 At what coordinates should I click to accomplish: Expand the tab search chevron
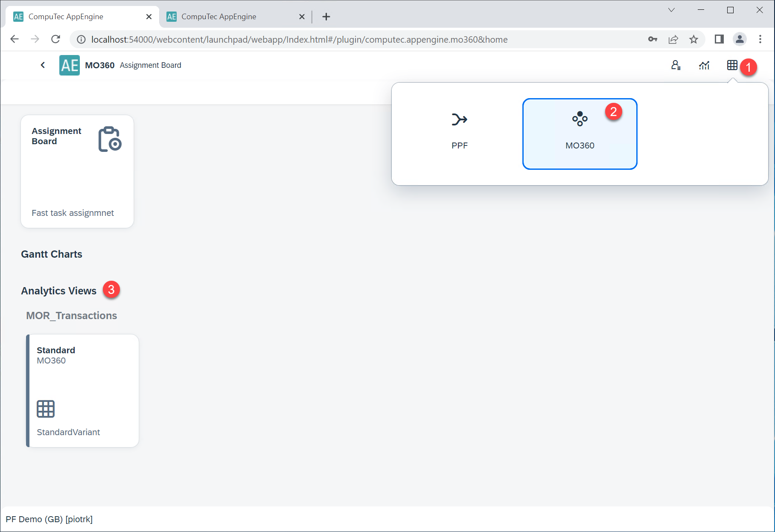click(x=671, y=10)
